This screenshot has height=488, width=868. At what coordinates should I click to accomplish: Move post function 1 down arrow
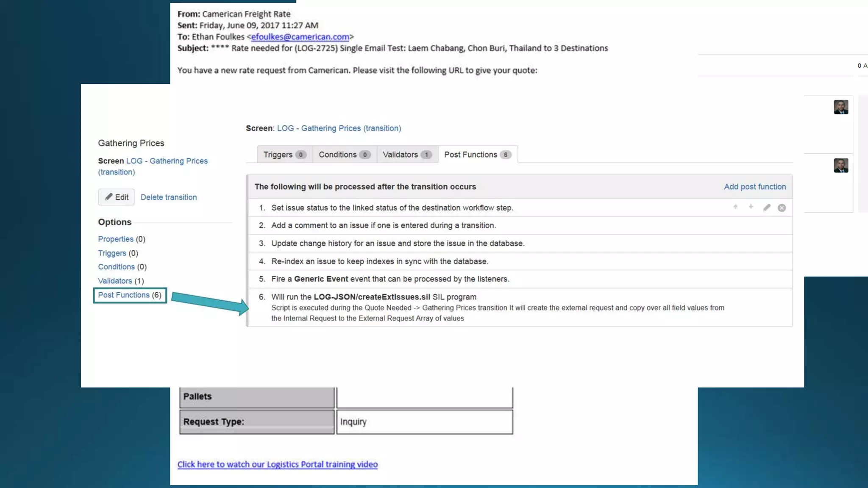pos(751,207)
